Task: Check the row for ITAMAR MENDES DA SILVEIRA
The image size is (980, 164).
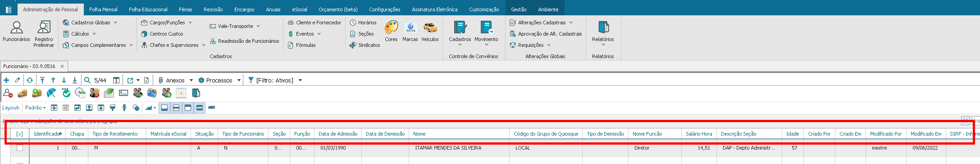Action: pos(20,148)
